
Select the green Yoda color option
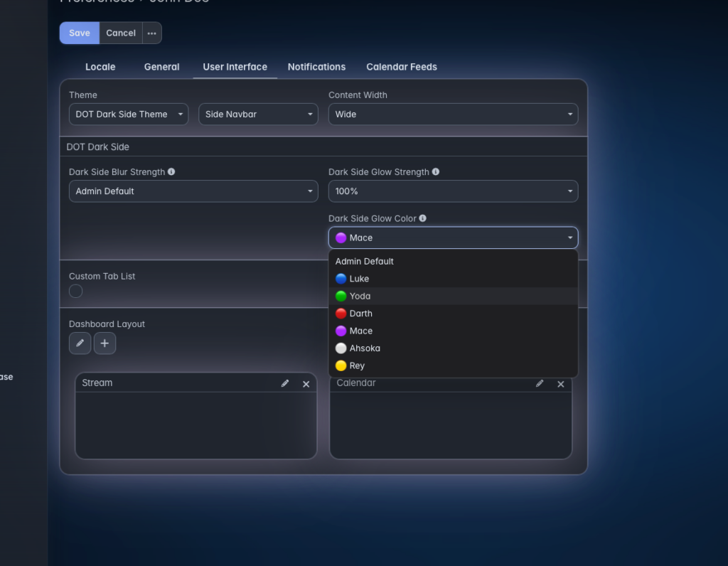453,297
